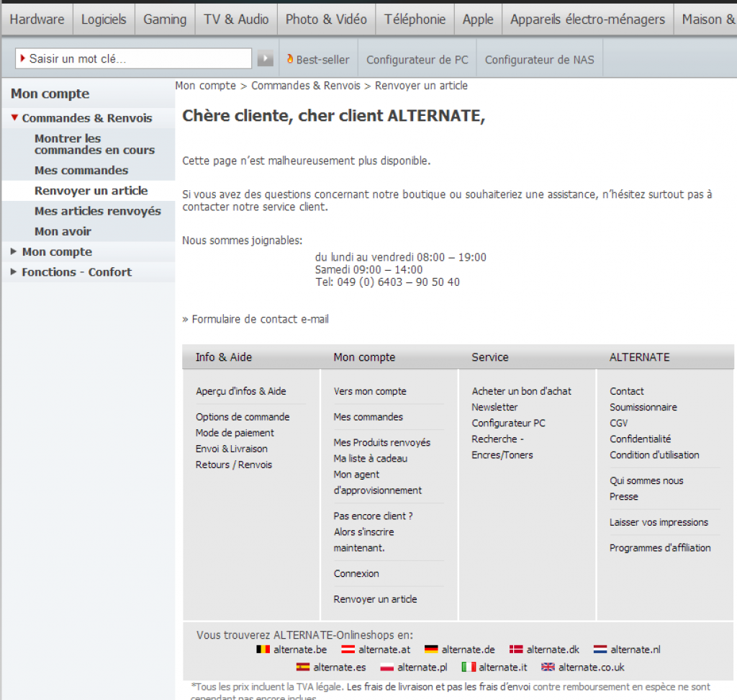Open Configurateur PC footer link

point(509,423)
